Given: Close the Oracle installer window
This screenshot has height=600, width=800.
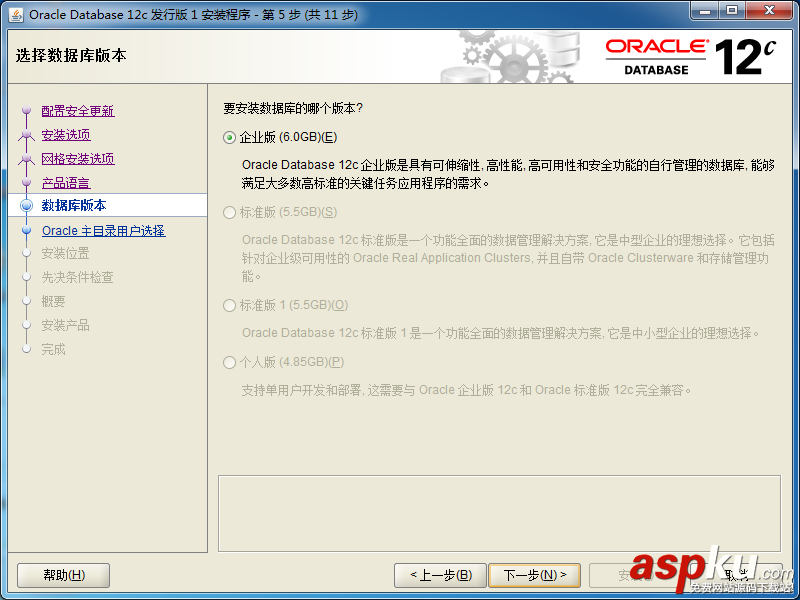Looking at the screenshot, I should coord(769,11).
